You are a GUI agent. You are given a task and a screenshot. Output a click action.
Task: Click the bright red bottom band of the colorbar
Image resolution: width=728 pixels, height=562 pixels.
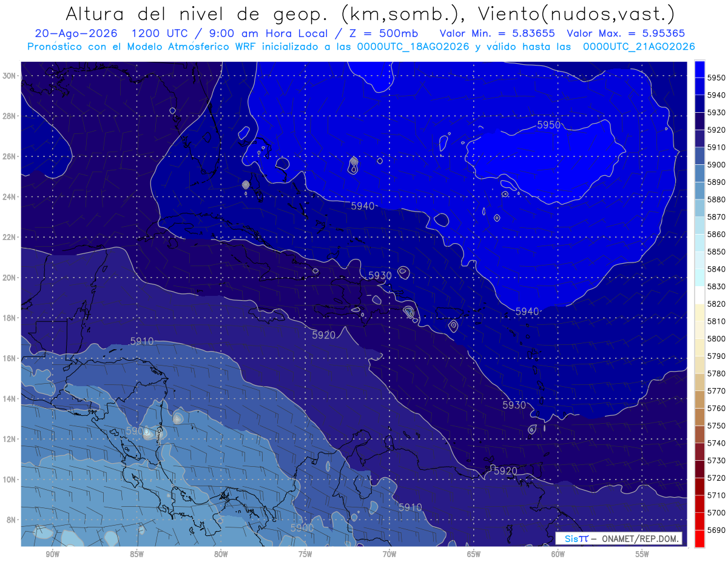[699, 538]
